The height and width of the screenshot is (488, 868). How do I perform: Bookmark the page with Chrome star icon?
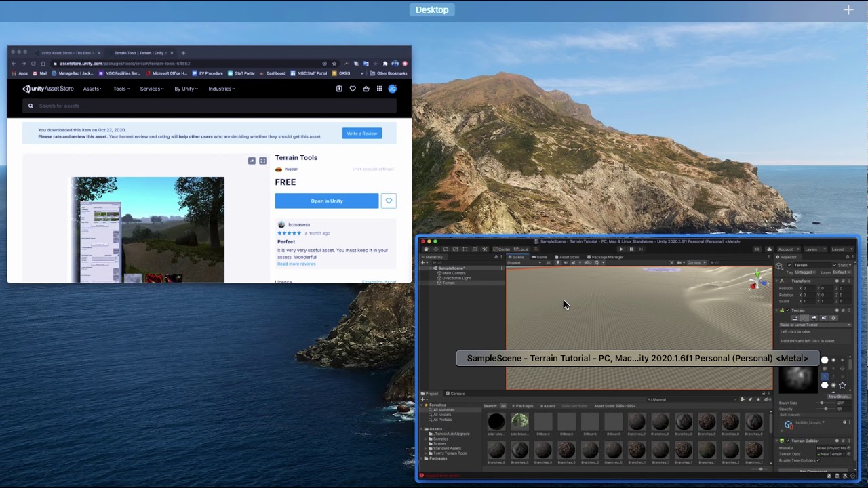click(x=334, y=64)
